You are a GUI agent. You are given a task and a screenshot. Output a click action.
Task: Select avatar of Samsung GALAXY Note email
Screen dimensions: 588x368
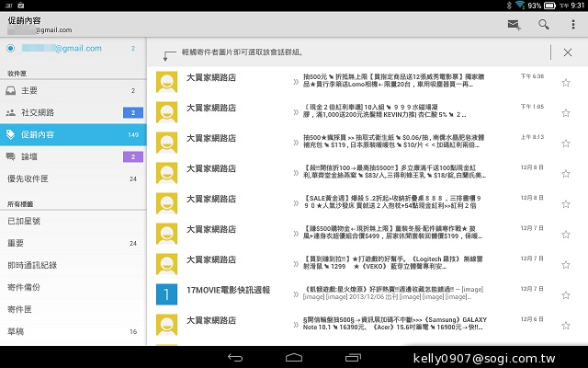click(166, 325)
